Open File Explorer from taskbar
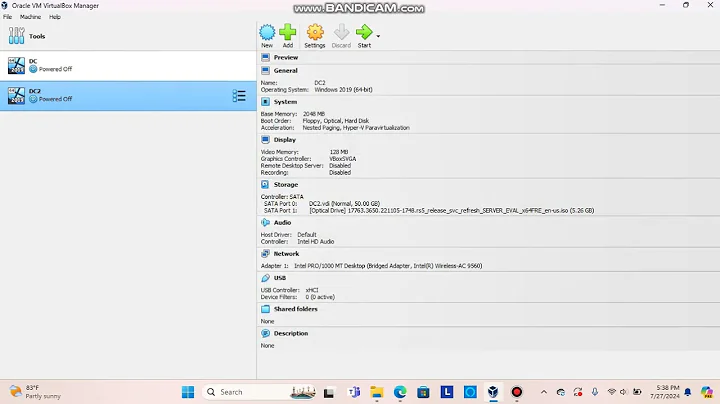 point(377,392)
